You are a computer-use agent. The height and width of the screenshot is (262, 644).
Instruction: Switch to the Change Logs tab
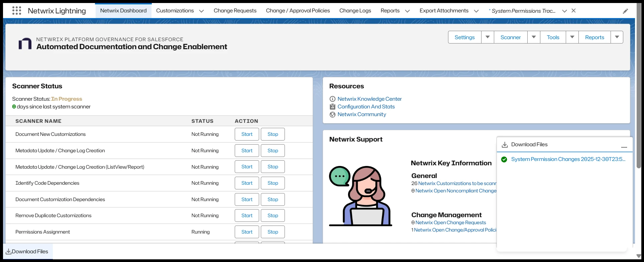(x=355, y=11)
